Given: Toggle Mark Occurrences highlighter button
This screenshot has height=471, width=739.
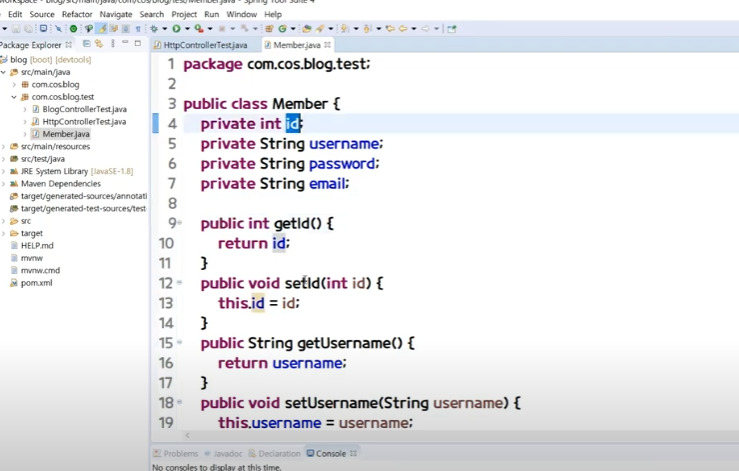Looking at the screenshot, I should (x=101, y=29).
